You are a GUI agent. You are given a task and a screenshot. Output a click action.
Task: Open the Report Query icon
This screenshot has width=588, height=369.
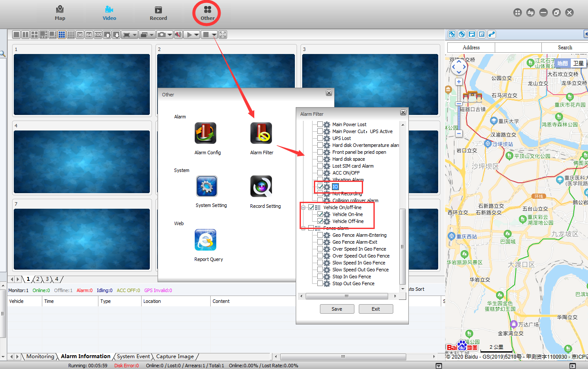pos(205,240)
